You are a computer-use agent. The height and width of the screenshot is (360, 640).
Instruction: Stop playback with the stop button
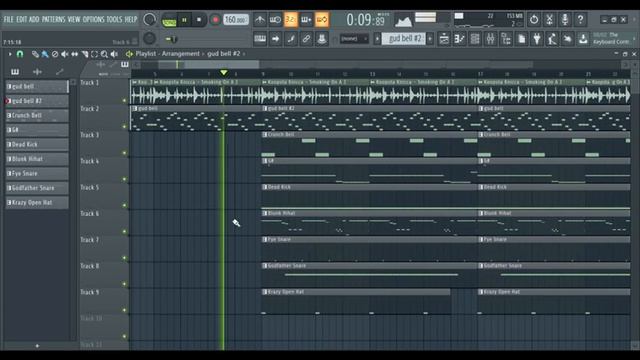click(199, 20)
